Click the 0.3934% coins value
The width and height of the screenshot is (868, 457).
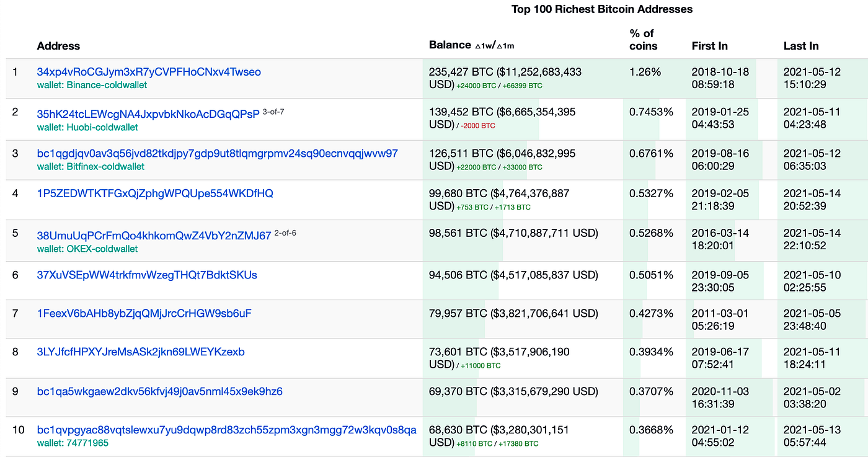[651, 352]
